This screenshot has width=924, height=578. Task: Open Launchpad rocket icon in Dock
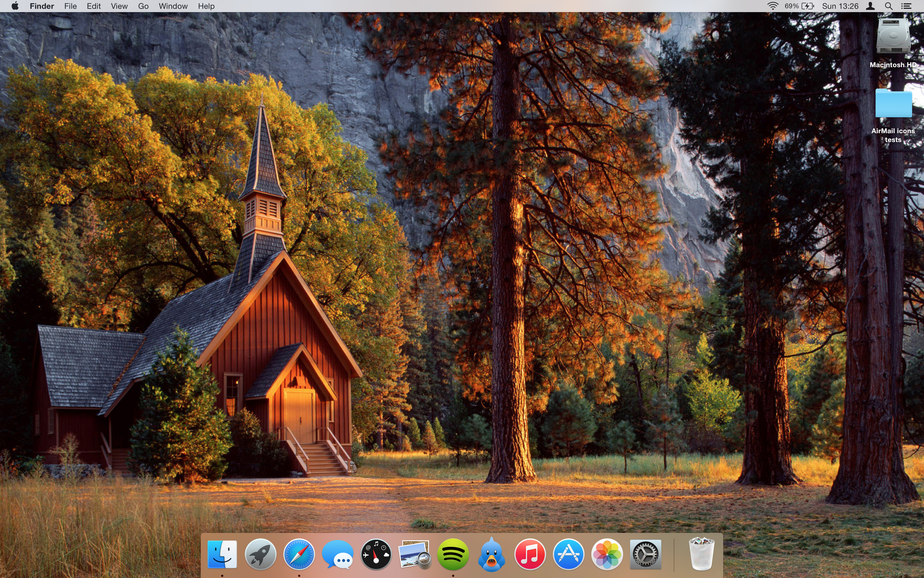tap(260, 554)
